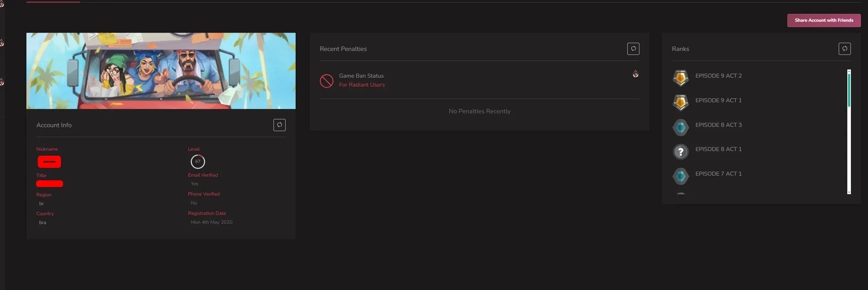Click the Region value "br"
The width and height of the screenshot is (868, 290).
coord(41,204)
